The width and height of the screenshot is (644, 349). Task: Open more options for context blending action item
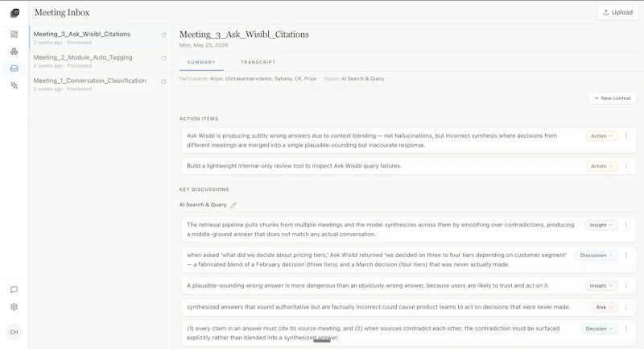(x=626, y=135)
